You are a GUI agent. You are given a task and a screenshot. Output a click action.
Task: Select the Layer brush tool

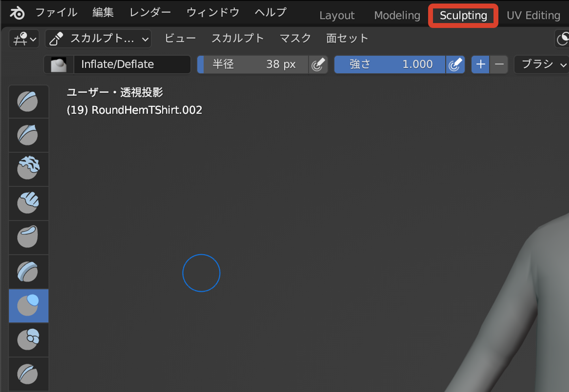(28, 272)
